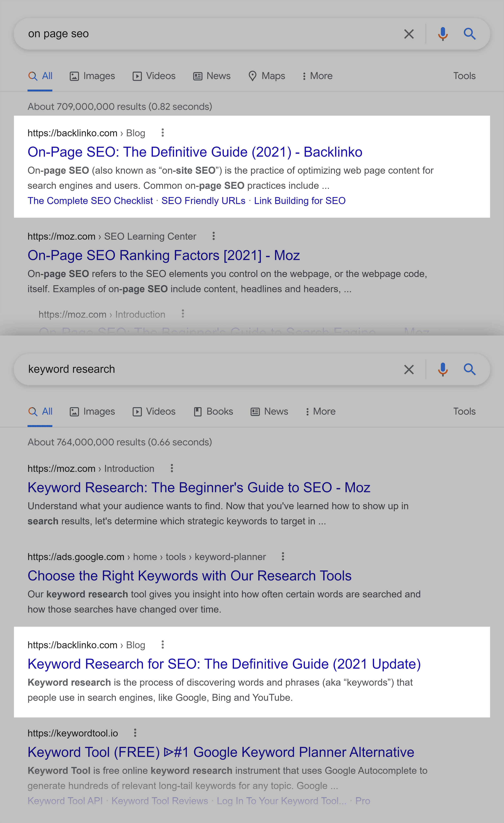Open 'Keyword Tool (FREE)' Google Keyword Planner Alternative
This screenshot has height=823, width=504.
221,752
